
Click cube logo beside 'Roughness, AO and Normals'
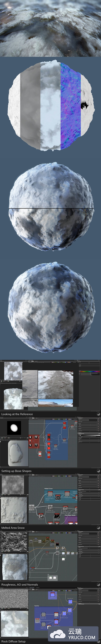[x=98, y=584]
